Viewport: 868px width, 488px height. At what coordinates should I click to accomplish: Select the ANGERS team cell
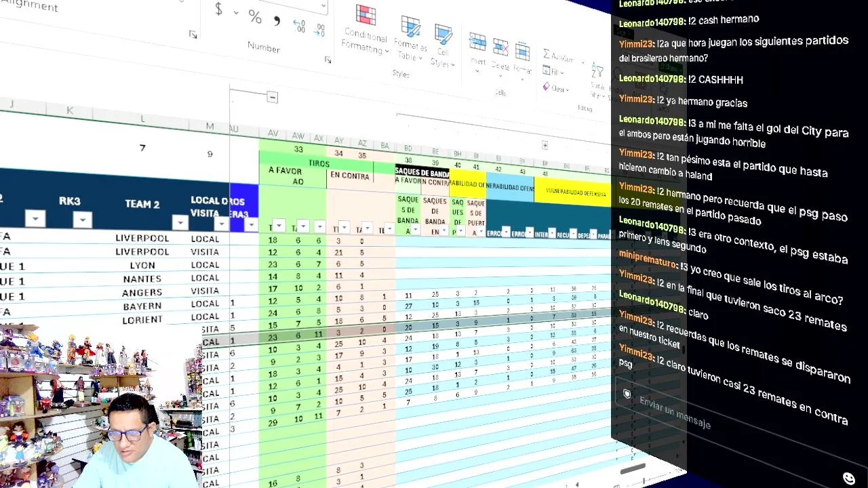(x=142, y=292)
